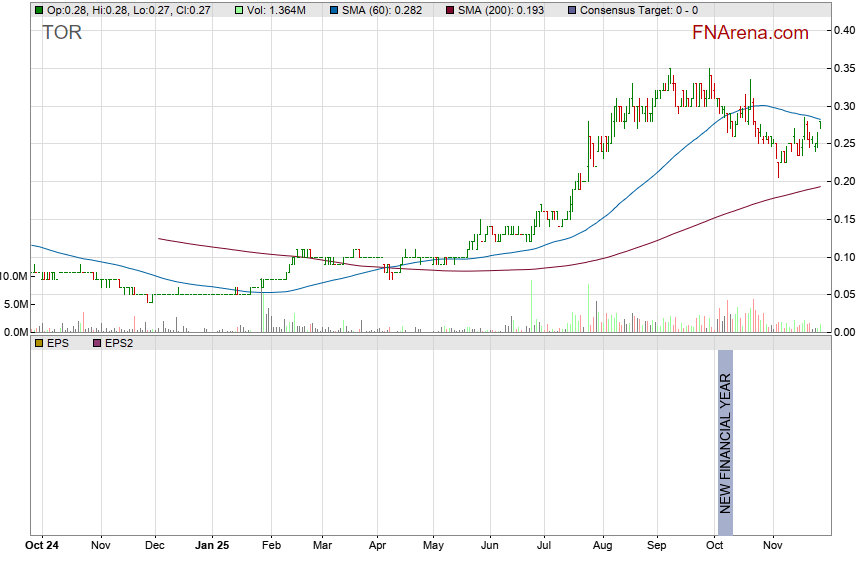Click the green OHLC legend swatch
The width and height of the screenshot is (859, 566).
[x=38, y=10]
